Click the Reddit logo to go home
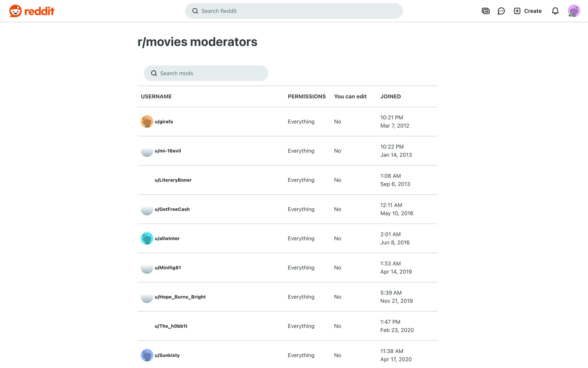 (x=32, y=11)
